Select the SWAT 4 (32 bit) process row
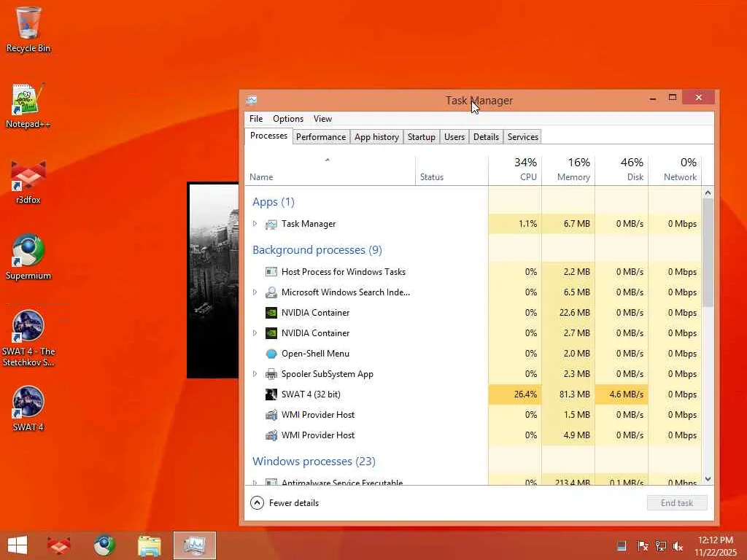Screen dimensions: 747x560 tap(473, 394)
